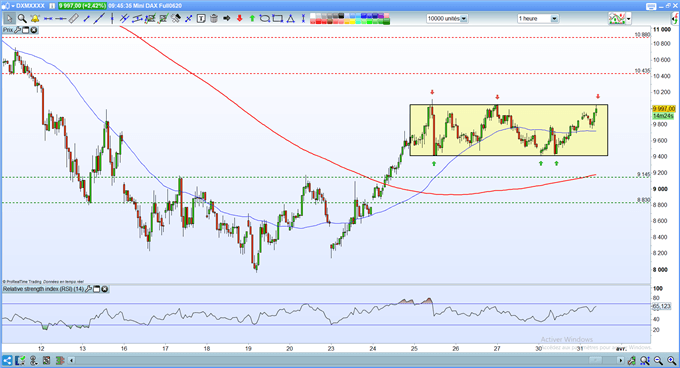680x368 pixels.
Task: Click the keyboard icon in title bar
Action: [651, 6]
